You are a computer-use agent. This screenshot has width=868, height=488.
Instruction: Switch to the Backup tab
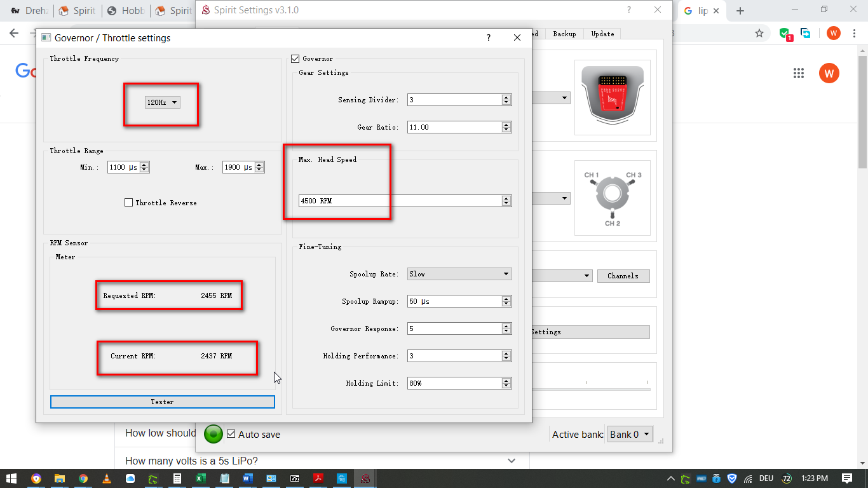[564, 34]
